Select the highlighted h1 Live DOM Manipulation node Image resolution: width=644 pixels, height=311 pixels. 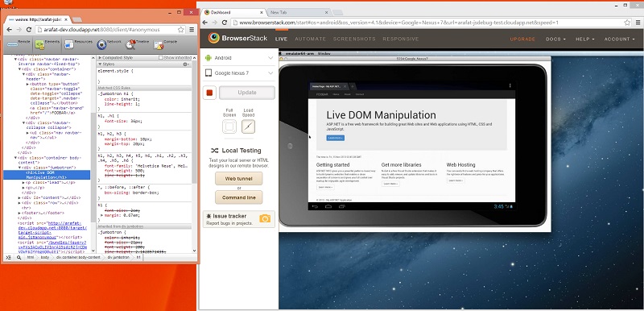(47, 175)
